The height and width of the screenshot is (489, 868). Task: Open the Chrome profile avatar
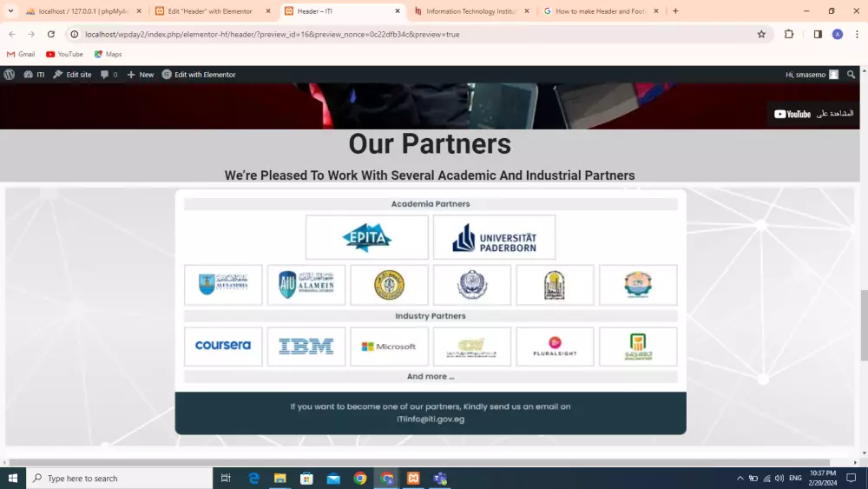tap(838, 35)
